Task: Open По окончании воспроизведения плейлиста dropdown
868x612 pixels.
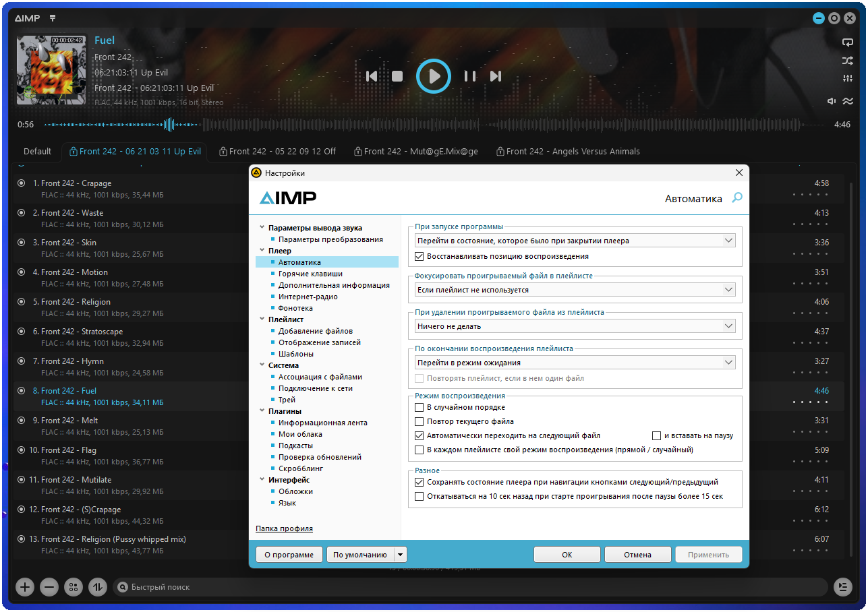Action: 575,363
